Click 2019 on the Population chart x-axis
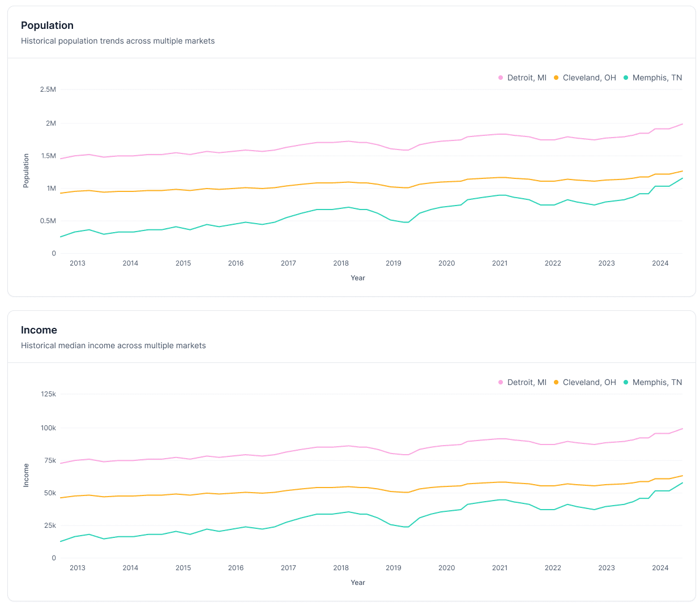 click(x=394, y=263)
